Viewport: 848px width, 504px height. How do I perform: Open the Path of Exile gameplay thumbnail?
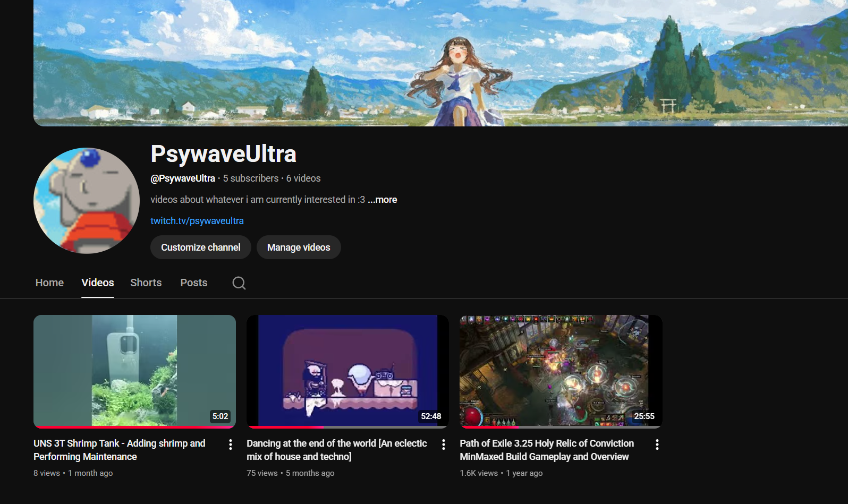561,371
